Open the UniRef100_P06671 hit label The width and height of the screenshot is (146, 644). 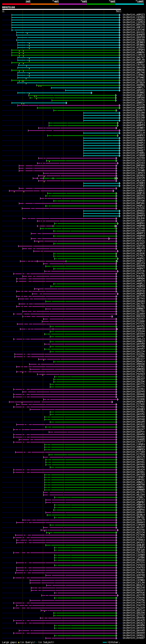(134, 188)
